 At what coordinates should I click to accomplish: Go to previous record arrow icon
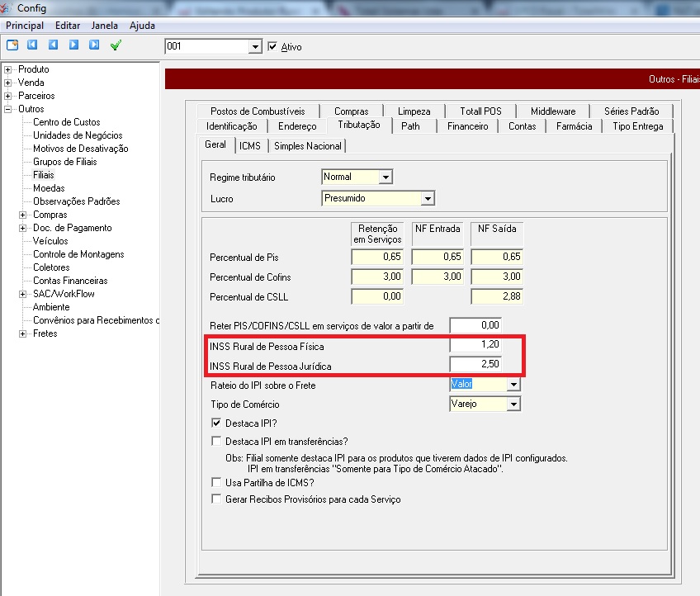(x=53, y=45)
